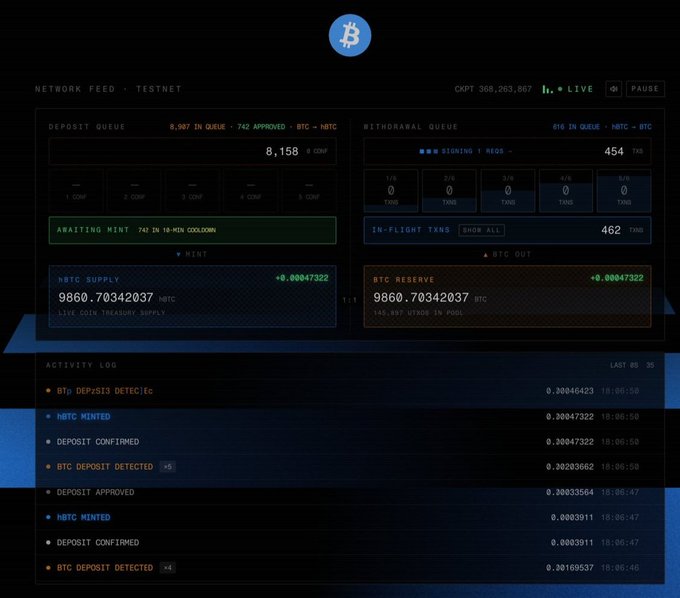Viewport: 680px width, 598px height.
Task: Click the ×5 count badge
Action: [167, 467]
